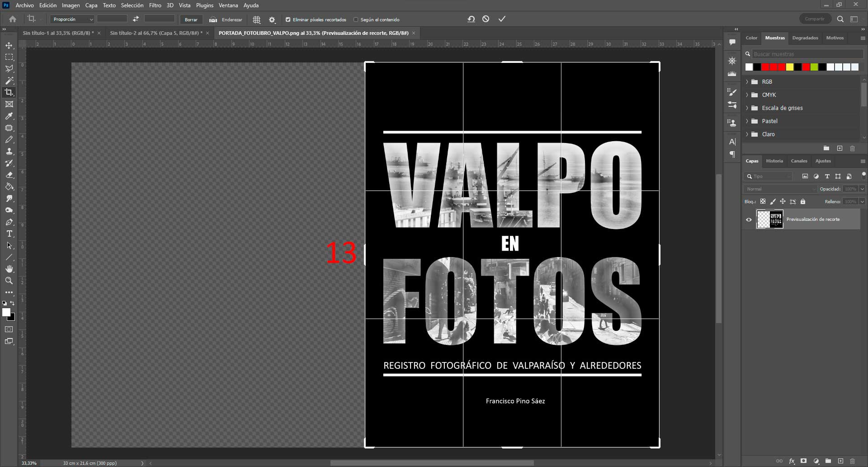Switch to the Canales tab
The height and width of the screenshot is (467, 868).
coord(799,161)
